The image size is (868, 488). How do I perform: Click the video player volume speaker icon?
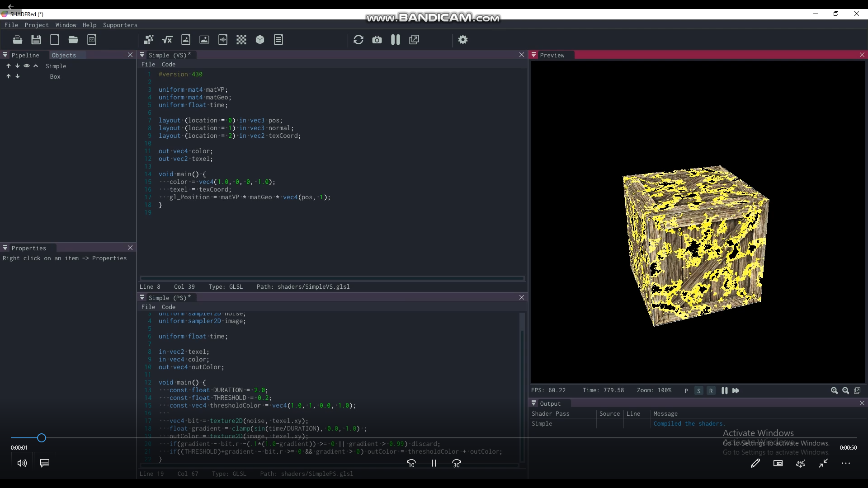coord(22,463)
